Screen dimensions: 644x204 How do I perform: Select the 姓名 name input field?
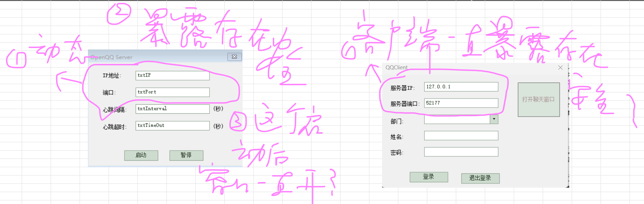point(461,136)
